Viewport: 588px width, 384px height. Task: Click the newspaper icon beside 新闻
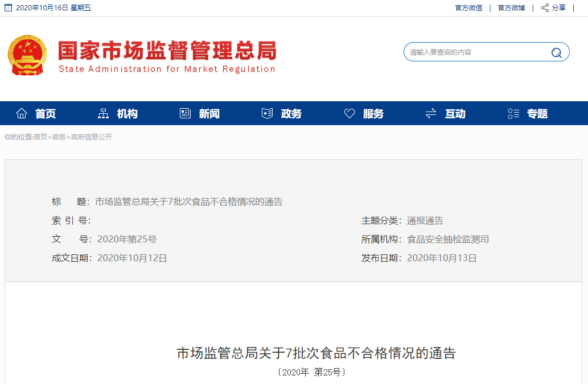coord(185,113)
